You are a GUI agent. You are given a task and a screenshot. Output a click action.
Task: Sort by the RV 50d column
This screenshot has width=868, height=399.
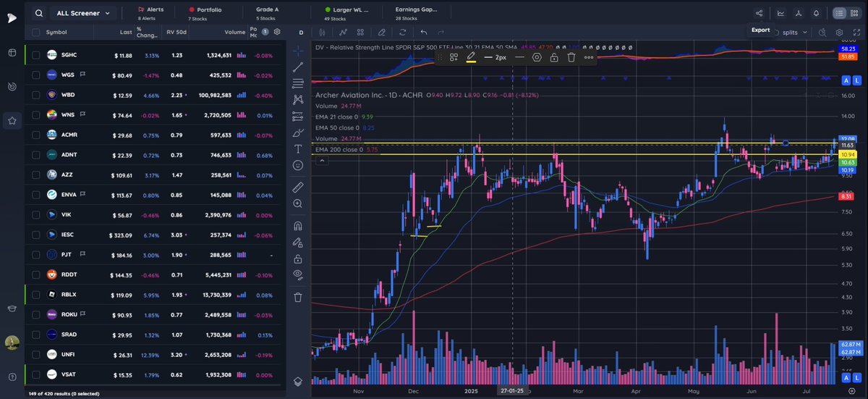(176, 33)
